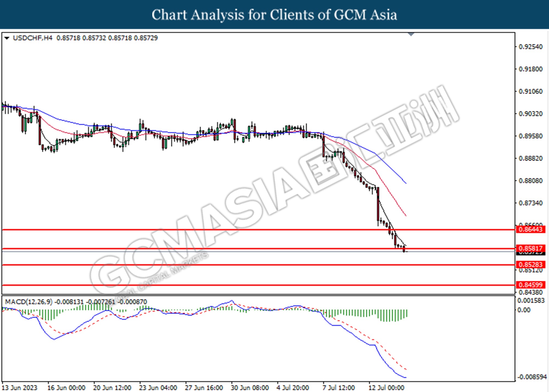Click the 23 Jun 04:00 time label
Screen dimensions: 549x392
coord(158,388)
